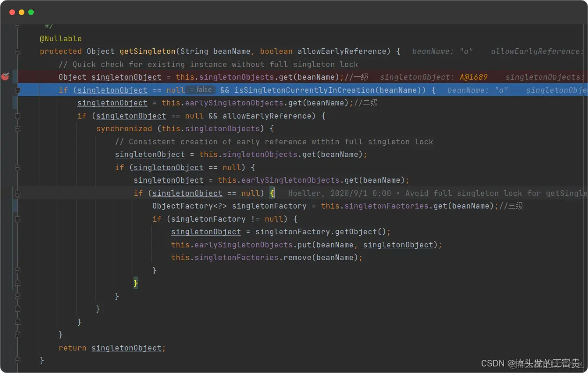Click the 'Quick check for existing instance' comment

point(208,64)
